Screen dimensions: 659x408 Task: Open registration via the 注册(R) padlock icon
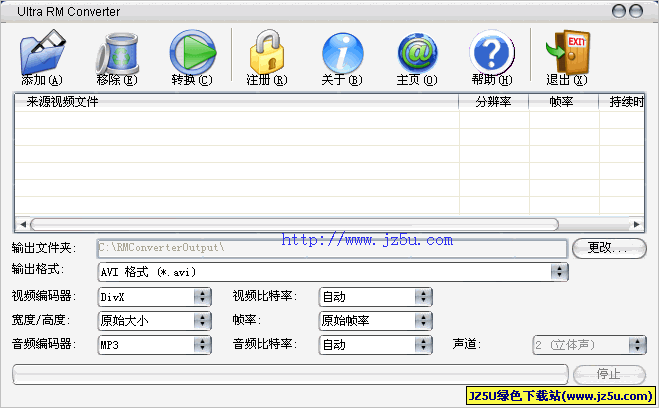pyautogui.click(x=266, y=52)
